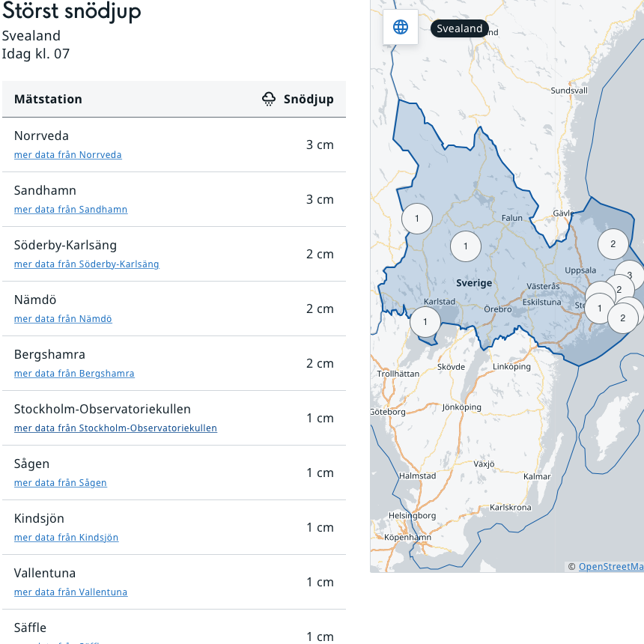
Task: Go to more data from Sågen
Action: [60, 483]
